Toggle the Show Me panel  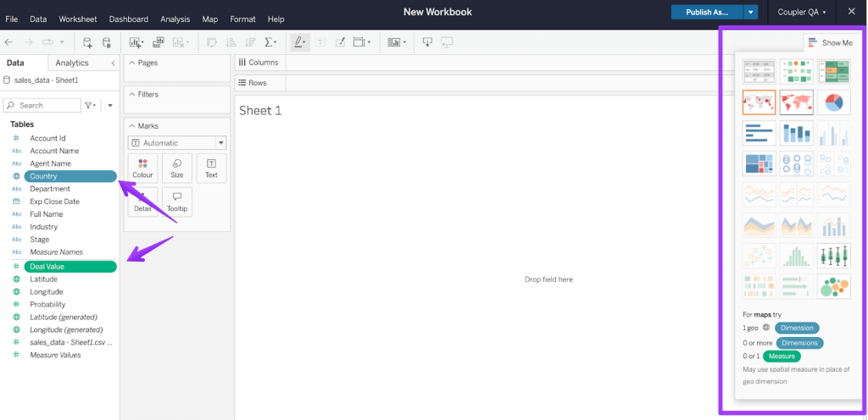coord(831,42)
